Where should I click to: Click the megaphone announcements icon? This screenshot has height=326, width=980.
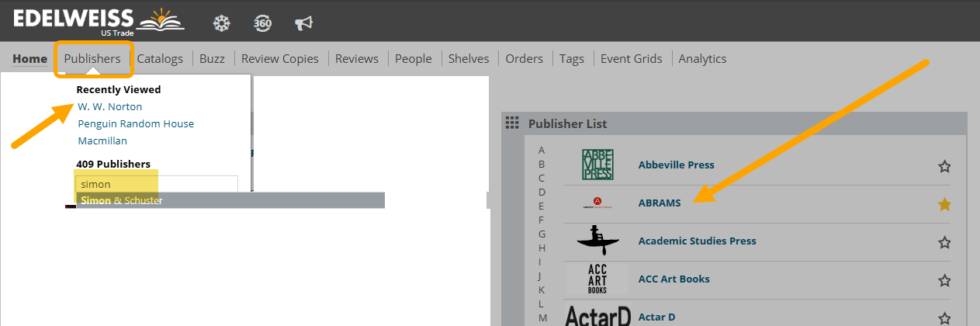pos(303,23)
